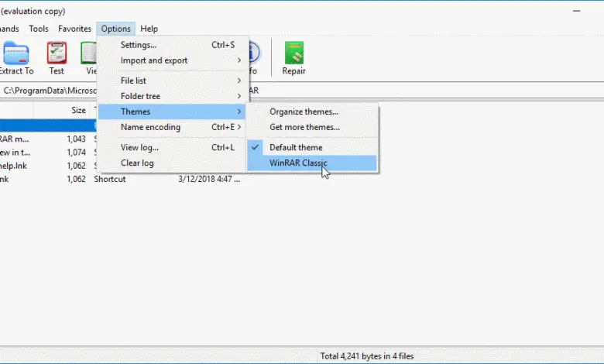This screenshot has height=364, width=604.
Task: Switch to the WinRAR Classic theme
Action: [x=311, y=163]
